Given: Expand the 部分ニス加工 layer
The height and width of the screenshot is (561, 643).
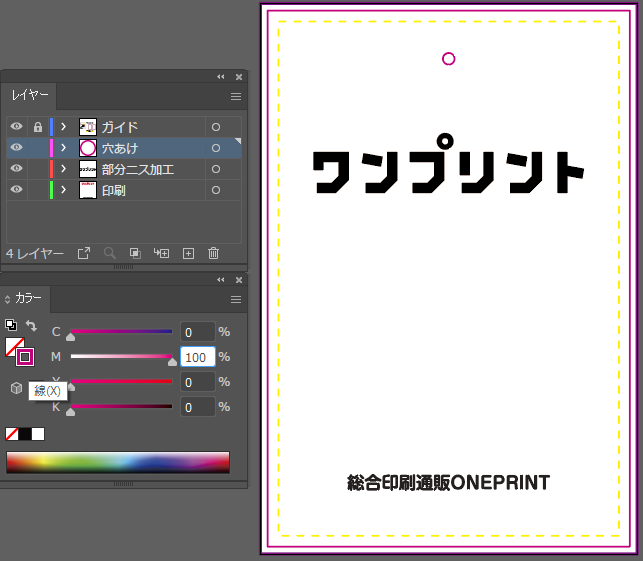Looking at the screenshot, I should click(x=63, y=169).
